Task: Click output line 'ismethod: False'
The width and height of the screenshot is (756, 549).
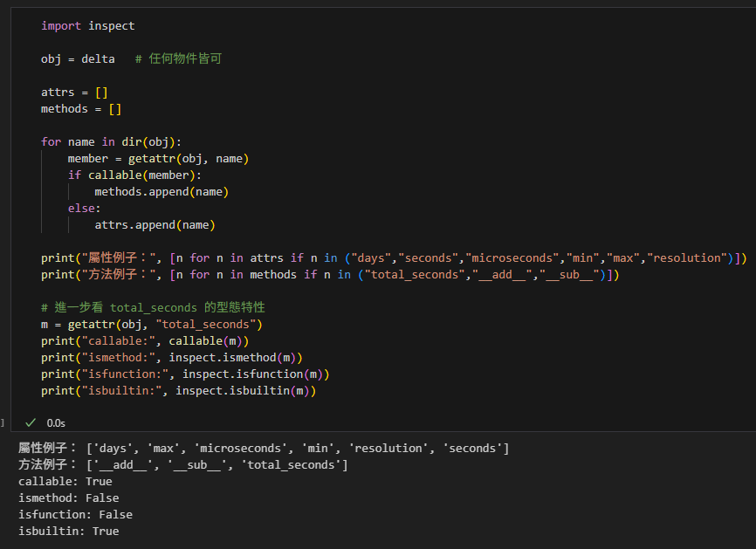Action: pyautogui.click(x=68, y=498)
